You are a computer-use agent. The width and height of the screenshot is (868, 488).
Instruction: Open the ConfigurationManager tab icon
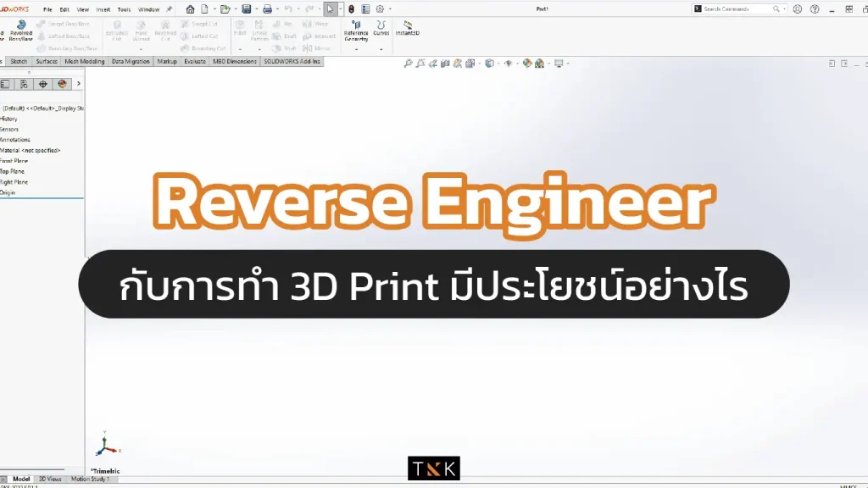tap(42, 84)
